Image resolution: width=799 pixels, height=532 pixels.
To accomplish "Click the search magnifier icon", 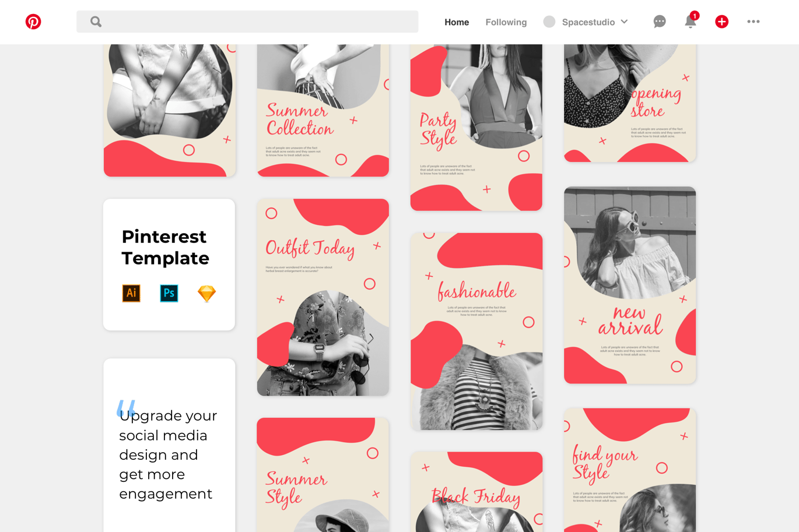I will [96, 22].
